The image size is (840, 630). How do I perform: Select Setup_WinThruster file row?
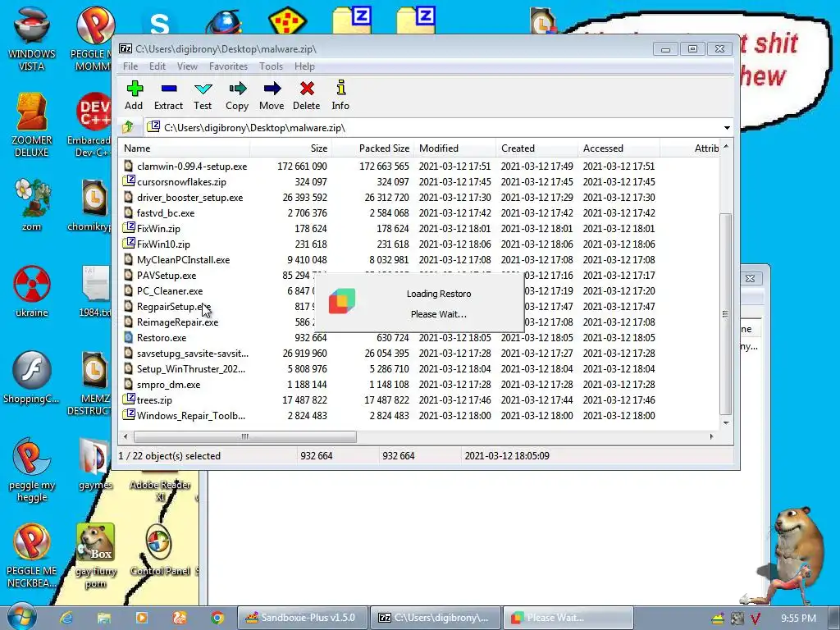click(185, 369)
